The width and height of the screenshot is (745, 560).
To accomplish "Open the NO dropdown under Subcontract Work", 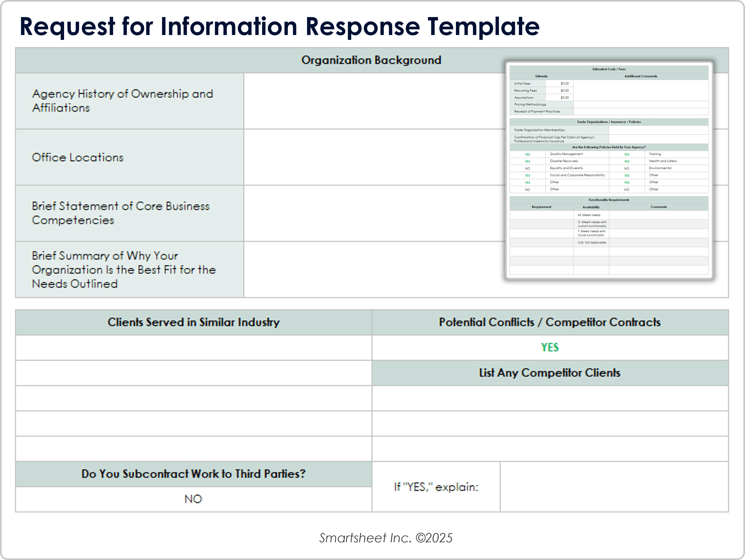I will coord(193,499).
